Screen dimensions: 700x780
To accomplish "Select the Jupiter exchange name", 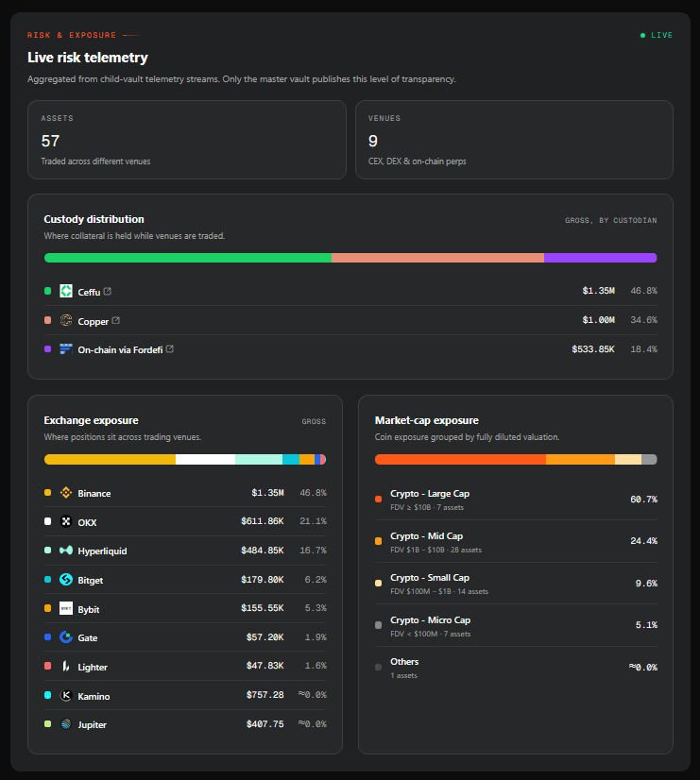I will (92, 725).
